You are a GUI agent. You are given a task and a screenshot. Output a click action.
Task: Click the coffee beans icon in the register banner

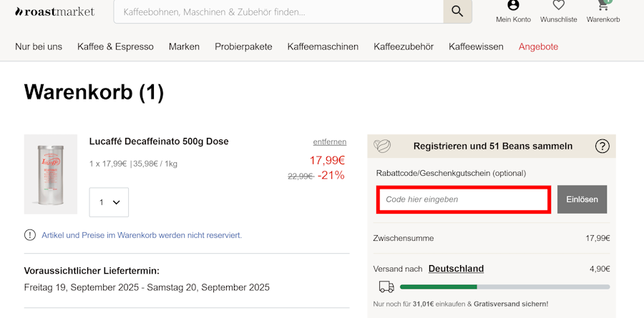[x=382, y=146]
